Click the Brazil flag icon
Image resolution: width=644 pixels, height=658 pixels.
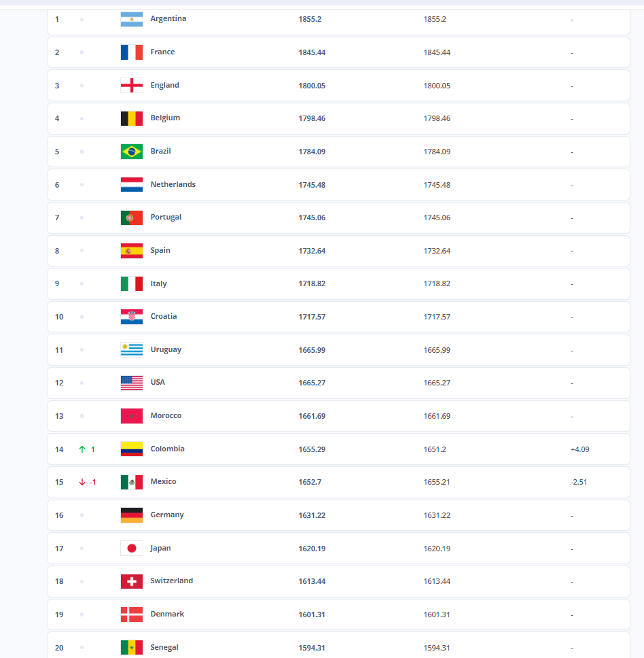pyautogui.click(x=131, y=152)
